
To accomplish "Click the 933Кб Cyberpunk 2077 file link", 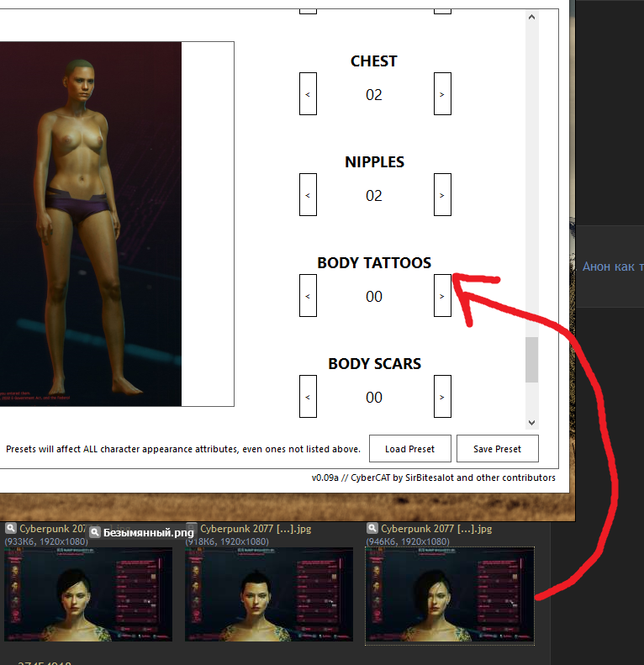I will pyautogui.click(x=53, y=529).
